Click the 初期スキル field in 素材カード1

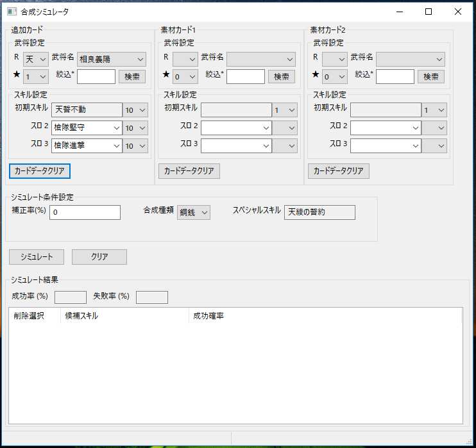coord(236,110)
